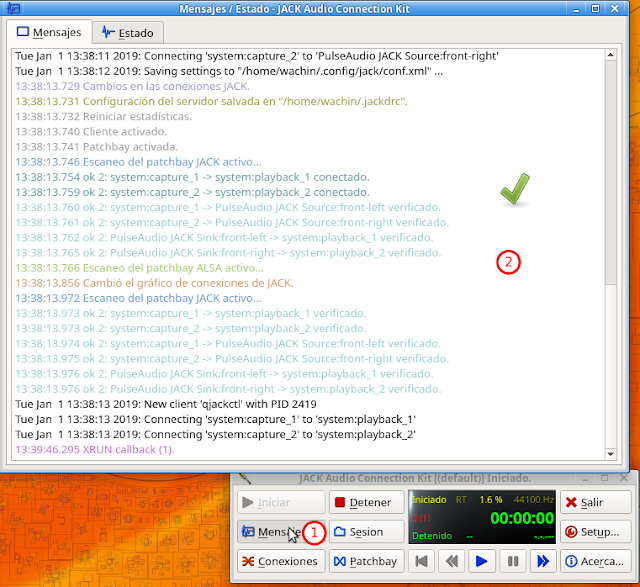The height and width of the screenshot is (587, 640).
Task: Click the Sesion folder icon
Action: click(x=340, y=531)
